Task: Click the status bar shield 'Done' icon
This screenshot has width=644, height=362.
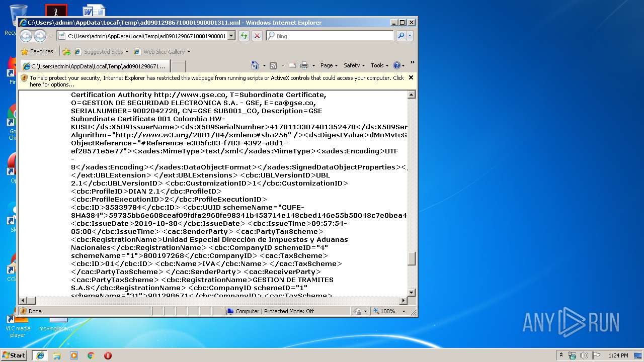Action: click(24, 311)
